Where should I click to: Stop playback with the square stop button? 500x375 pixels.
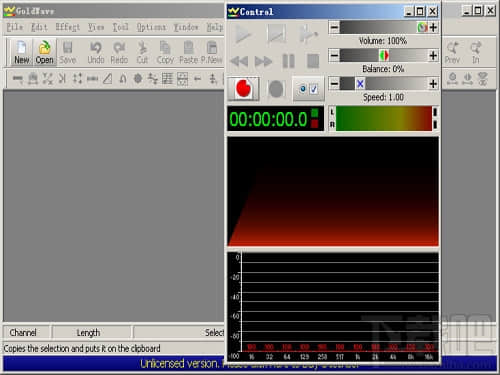tap(313, 61)
